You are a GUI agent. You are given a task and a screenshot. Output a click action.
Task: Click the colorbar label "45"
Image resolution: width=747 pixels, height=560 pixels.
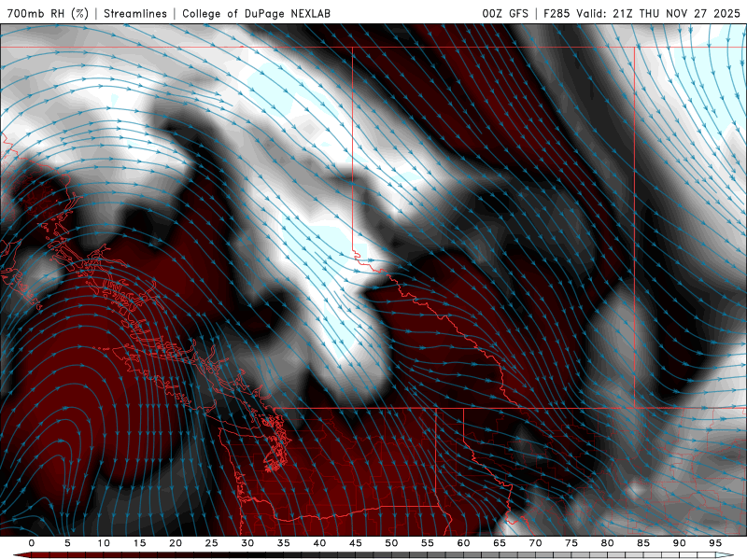click(x=356, y=543)
